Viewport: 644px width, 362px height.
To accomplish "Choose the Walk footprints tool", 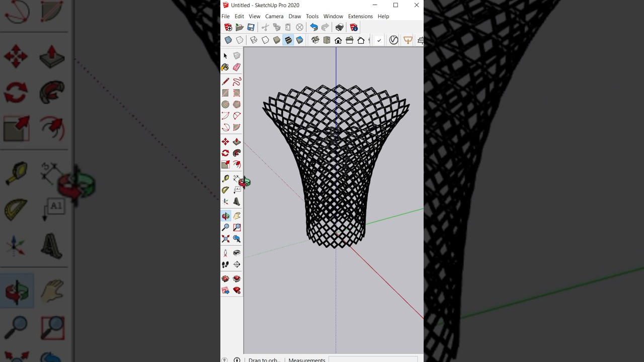I will coord(225,265).
